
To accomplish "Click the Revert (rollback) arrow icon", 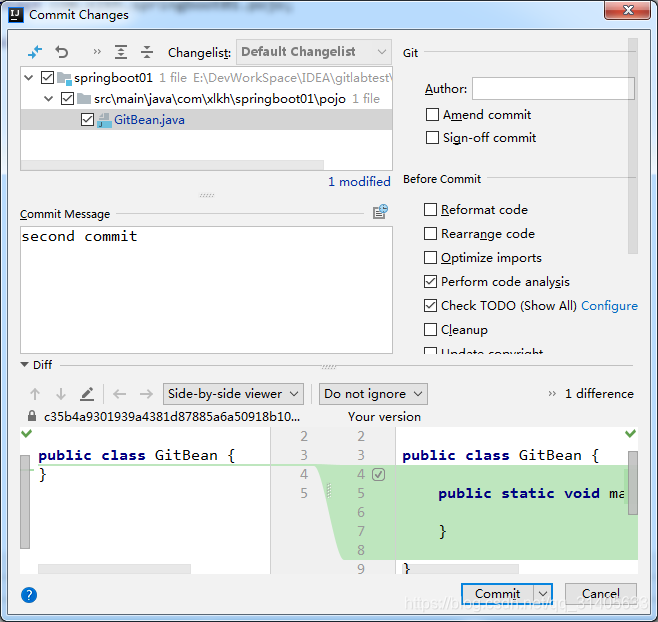I will pyautogui.click(x=62, y=52).
